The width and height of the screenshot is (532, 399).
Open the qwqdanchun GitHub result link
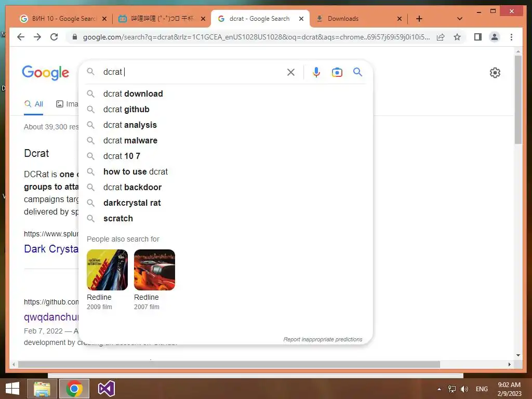pos(51,317)
